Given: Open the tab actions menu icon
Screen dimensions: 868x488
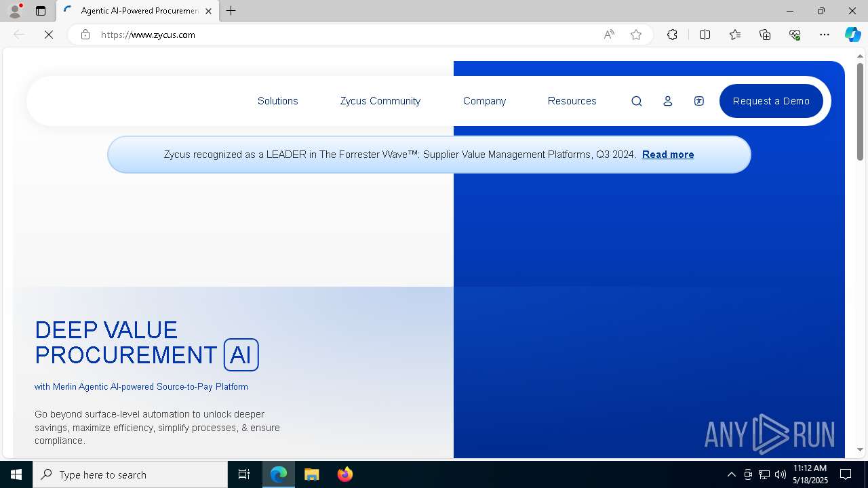Looking at the screenshot, I should [41, 11].
